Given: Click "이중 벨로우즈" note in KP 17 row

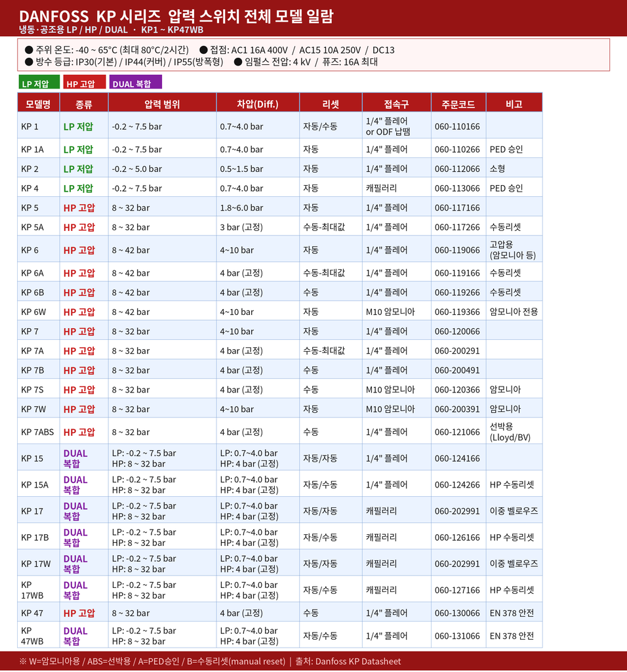Looking at the screenshot, I should 514,511.
